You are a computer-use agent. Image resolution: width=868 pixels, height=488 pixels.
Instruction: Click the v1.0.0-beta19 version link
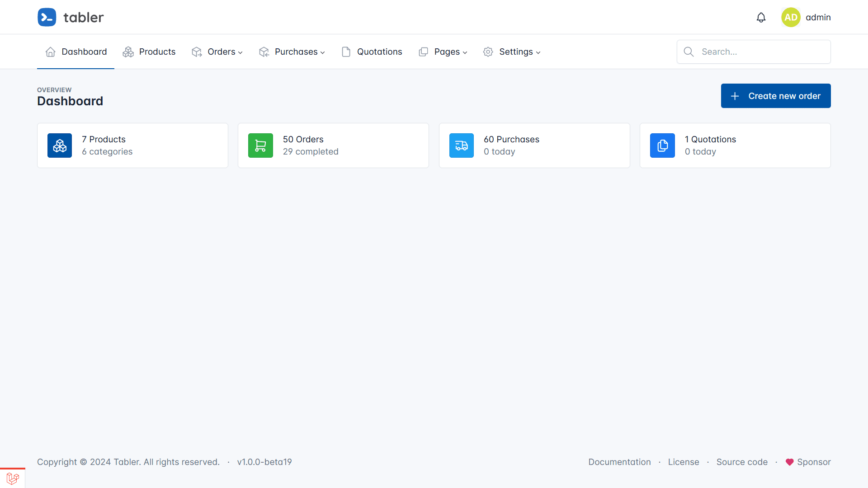tap(264, 462)
